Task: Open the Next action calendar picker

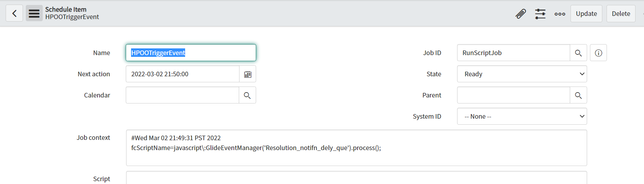Action: pos(248,74)
